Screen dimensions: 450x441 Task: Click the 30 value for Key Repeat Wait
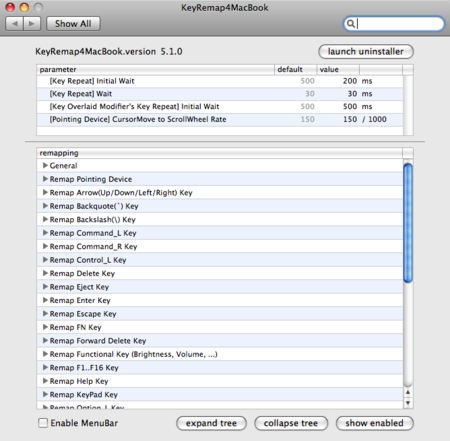[352, 94]
